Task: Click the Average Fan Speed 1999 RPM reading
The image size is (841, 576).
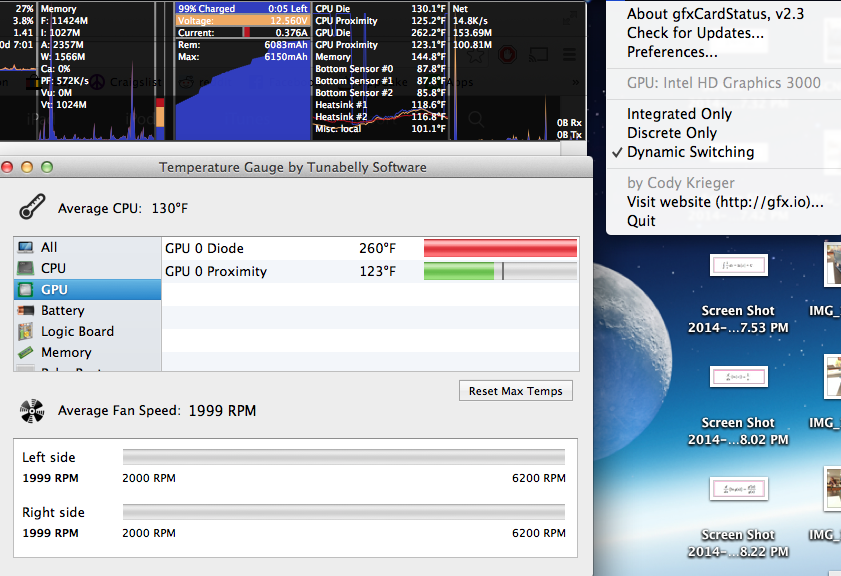Action: coord(157,411)
